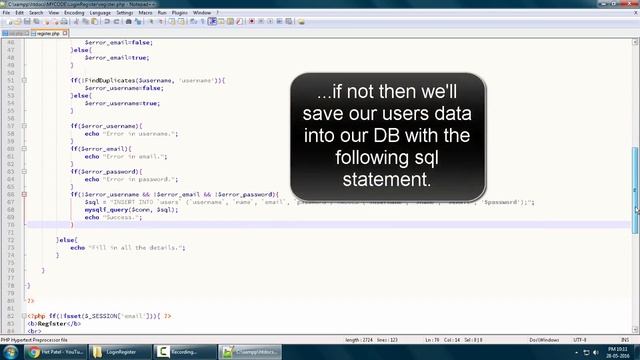Click the Zoom In toolbar icon

[x=151, y=21]
